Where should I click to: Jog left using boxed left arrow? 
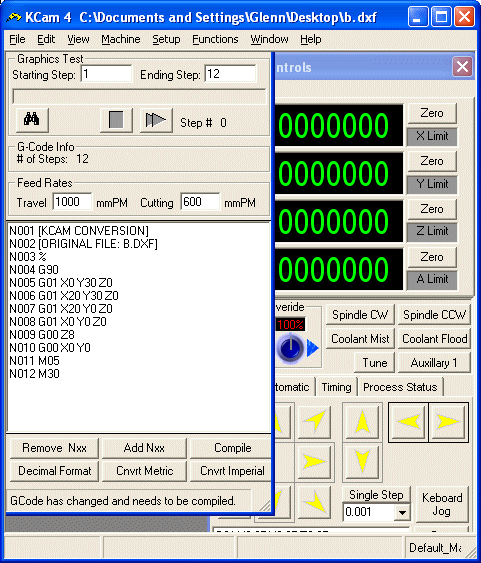408,422
